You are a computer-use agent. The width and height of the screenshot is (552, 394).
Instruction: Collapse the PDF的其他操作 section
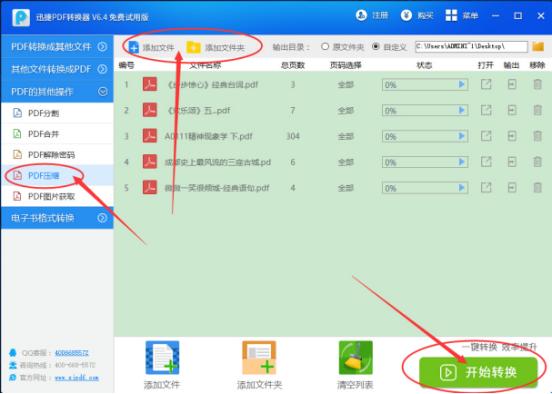click(57, 92)
